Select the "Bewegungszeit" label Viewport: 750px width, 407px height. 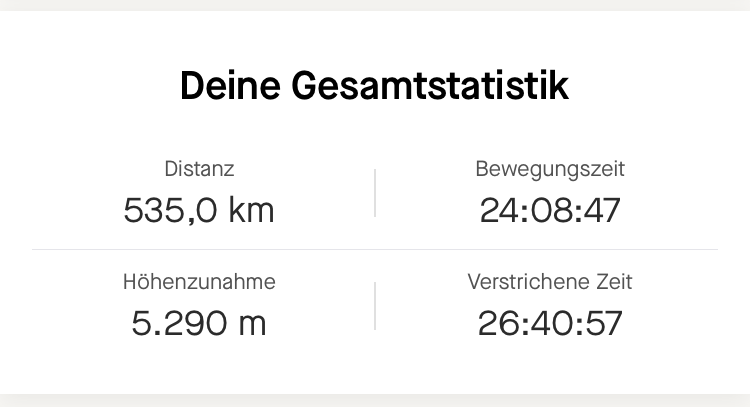pos(550,169)
